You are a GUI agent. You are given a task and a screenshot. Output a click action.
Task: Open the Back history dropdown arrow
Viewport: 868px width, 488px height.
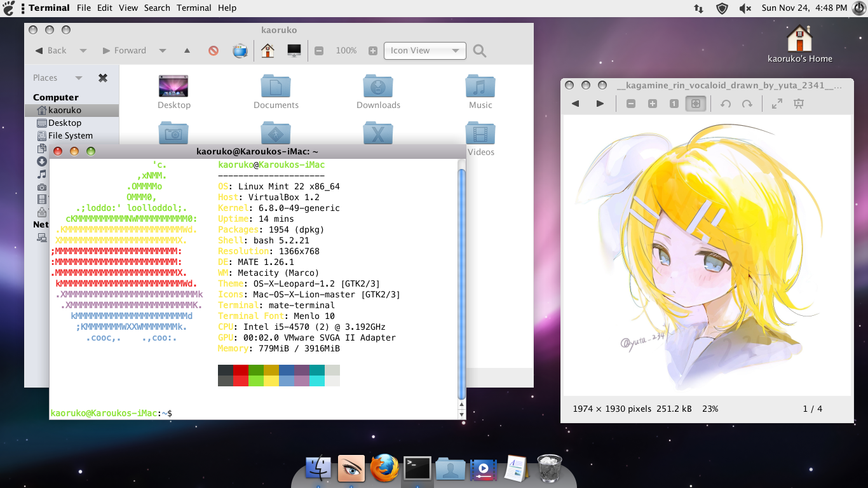[83, 51]
